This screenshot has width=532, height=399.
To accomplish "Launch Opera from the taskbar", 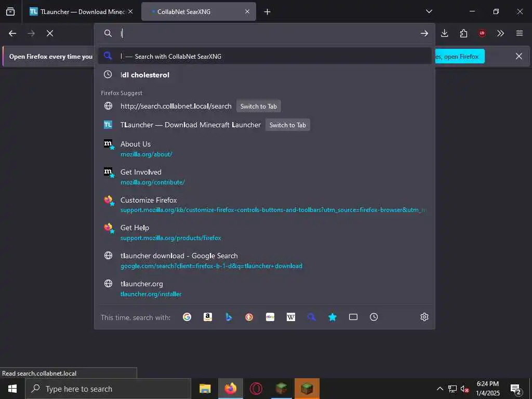I will pyautogui.click(x=256, y=389).
